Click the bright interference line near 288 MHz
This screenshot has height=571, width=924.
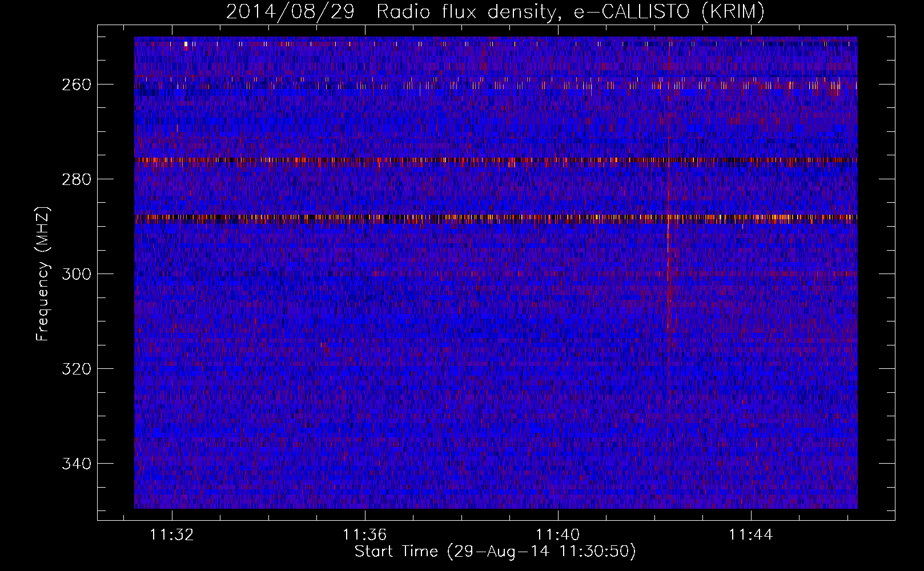click(x=496, y=217)
